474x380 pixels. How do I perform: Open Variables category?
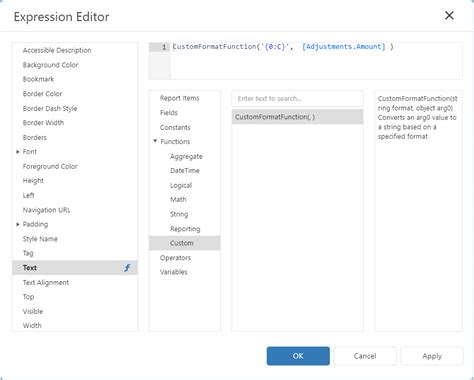185,272
